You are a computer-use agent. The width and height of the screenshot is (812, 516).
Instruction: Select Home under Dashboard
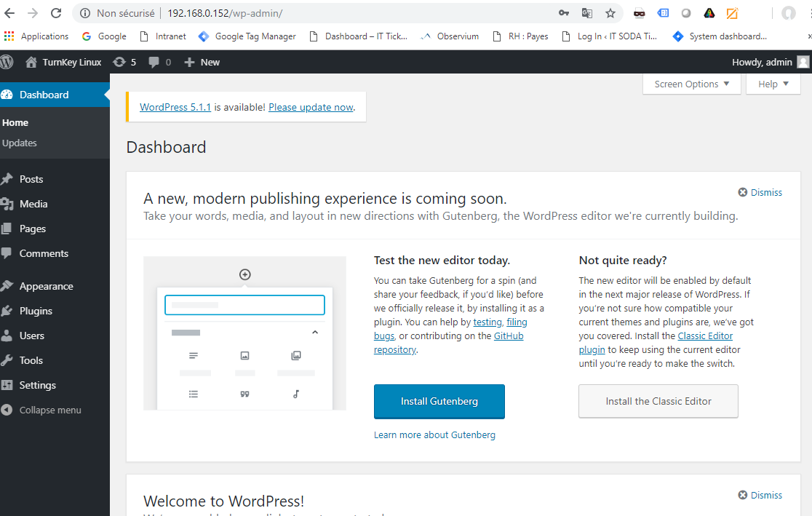(15, 123)
